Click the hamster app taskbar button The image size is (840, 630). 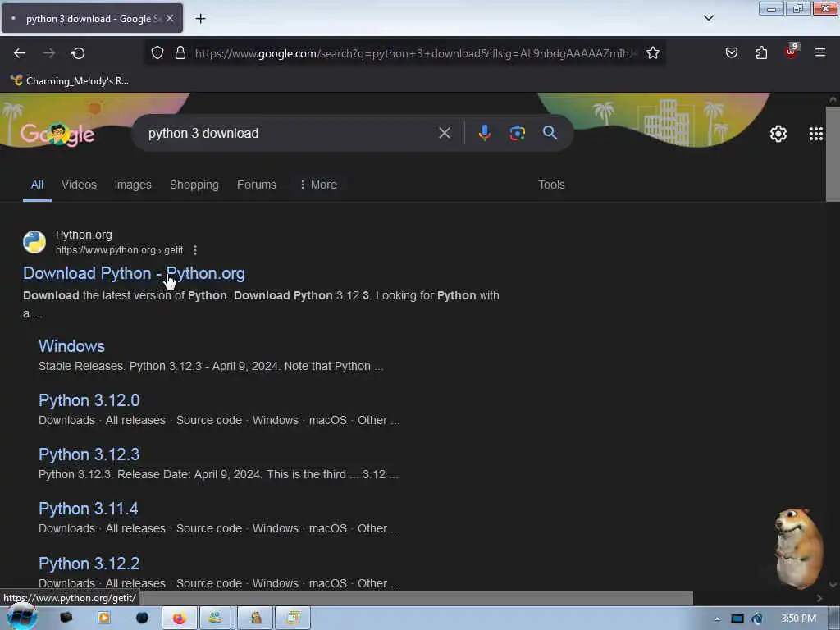[x=256, y=618]
